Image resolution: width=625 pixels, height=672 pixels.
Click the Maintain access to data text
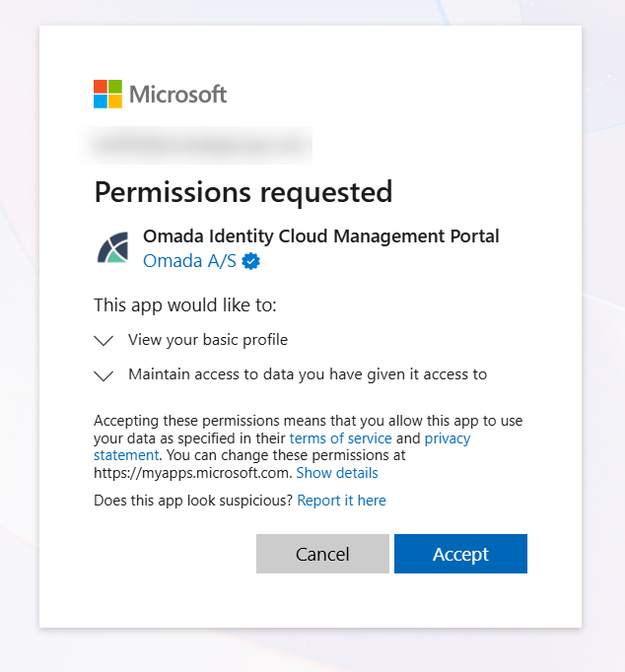308,374
